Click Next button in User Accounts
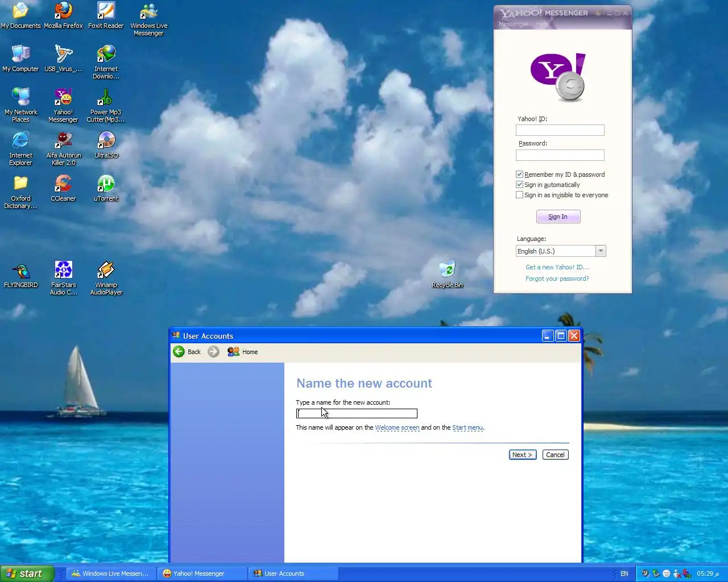This screenshot has width=728, height=582. (522, 455)
